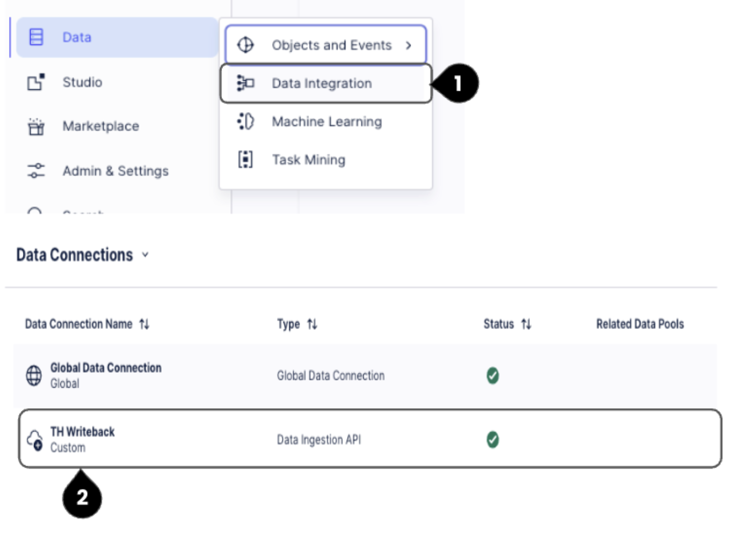Click the Data Integration icon
The image size is (743, 560).
(245, 83)
